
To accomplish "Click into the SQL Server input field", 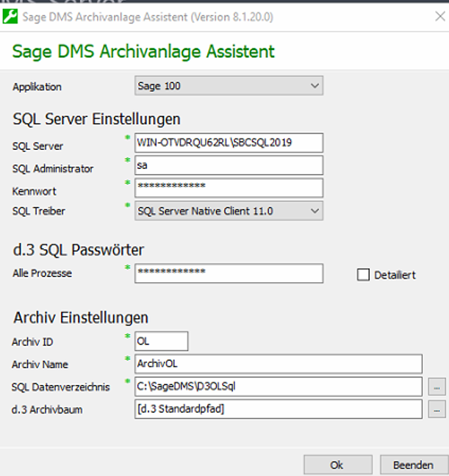I will pos(229,143).
